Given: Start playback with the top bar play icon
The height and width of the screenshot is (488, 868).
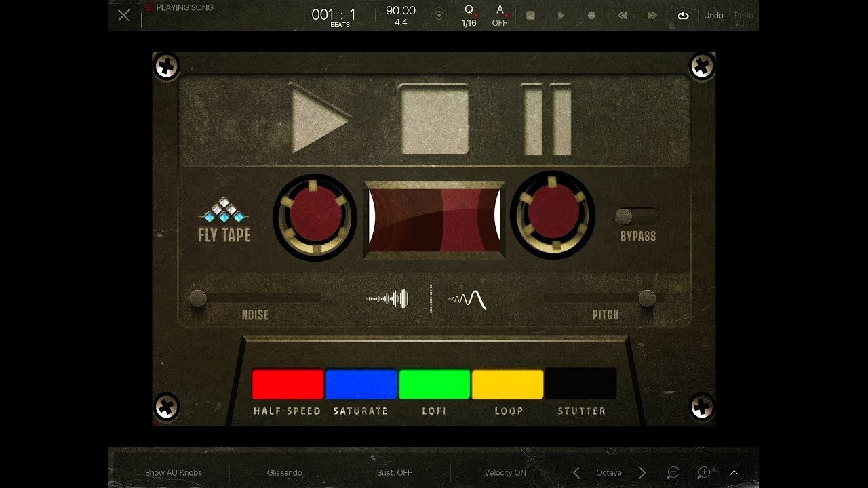Looking at the screenshot, I should (561, 15).
